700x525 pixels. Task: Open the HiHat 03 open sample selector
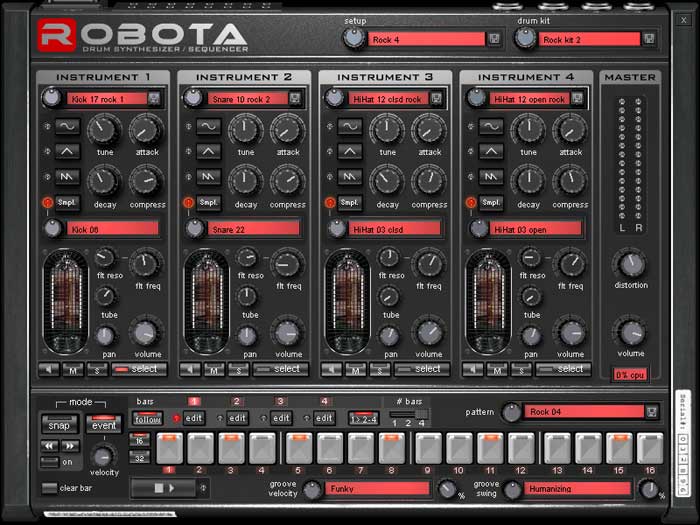(536, 229)
